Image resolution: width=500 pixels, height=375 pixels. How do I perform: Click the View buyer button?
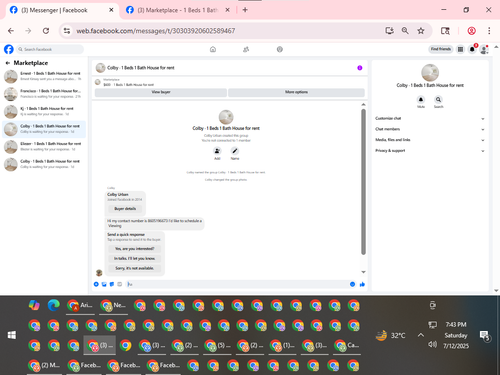click(161, 92)
